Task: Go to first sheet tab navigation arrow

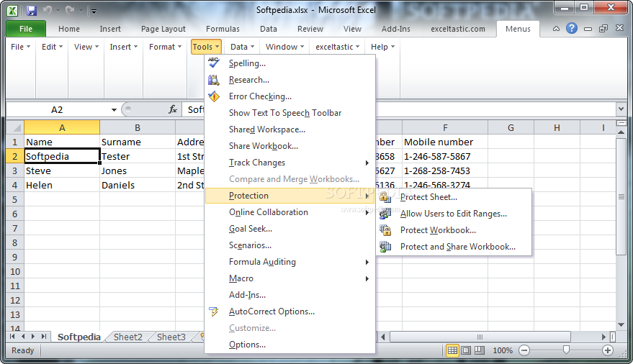Action: tap(12, 337)
